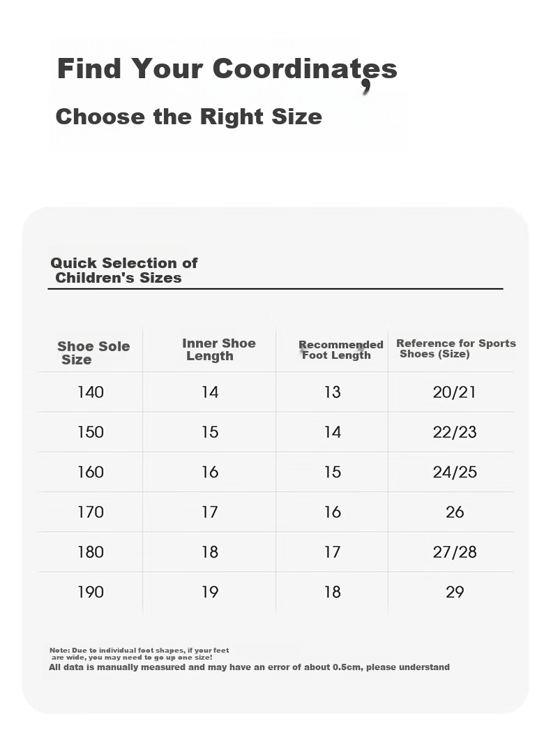
Task: Click the 20/21 sports shoe size cell
Action: coord(454,392)
